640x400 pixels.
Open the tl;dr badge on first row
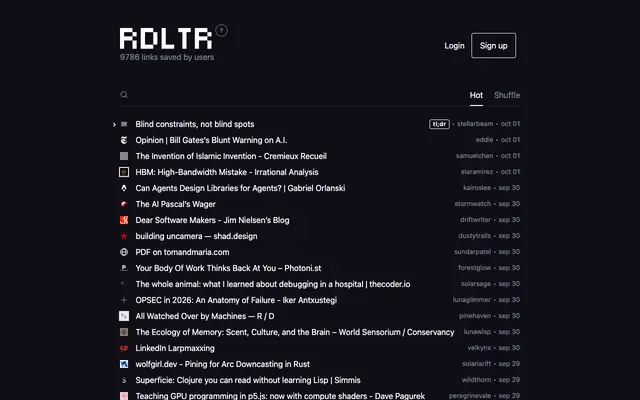439,124
